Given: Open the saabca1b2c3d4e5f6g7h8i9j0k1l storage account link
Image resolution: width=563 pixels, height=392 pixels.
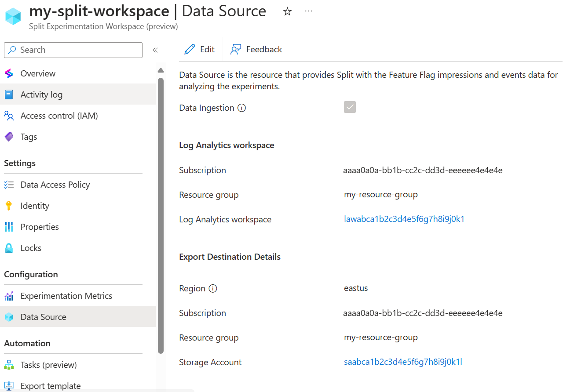Looking at the screenshot, I should (403, 362).
